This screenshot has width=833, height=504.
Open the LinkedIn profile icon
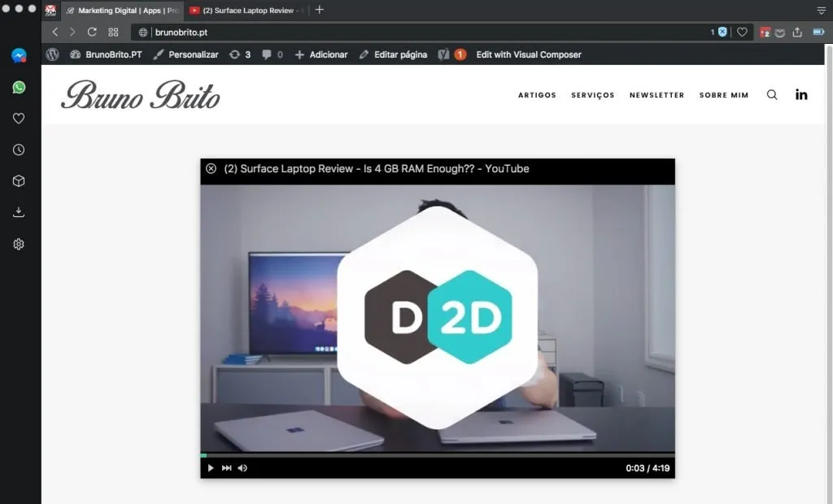pos(801,94)
